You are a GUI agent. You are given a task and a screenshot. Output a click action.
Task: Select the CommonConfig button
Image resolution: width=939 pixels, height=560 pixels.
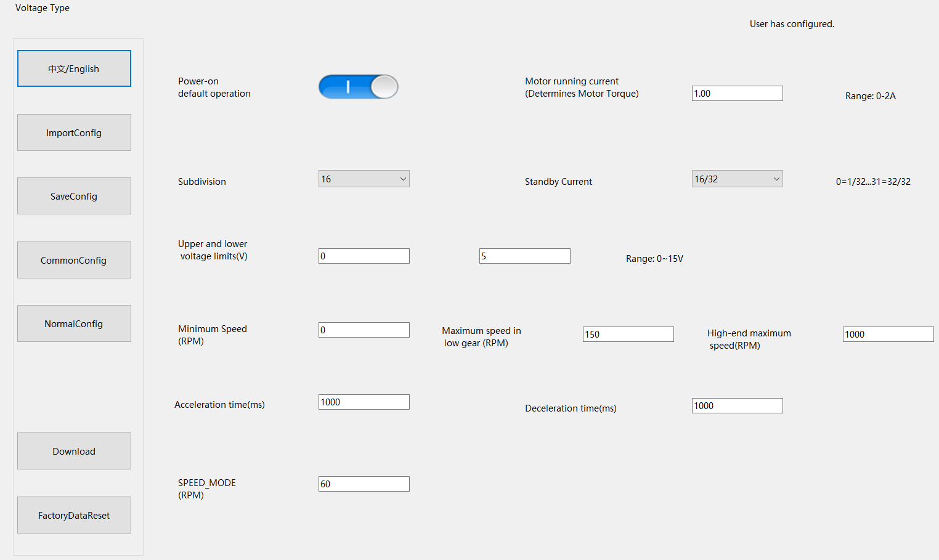point(74,260)
